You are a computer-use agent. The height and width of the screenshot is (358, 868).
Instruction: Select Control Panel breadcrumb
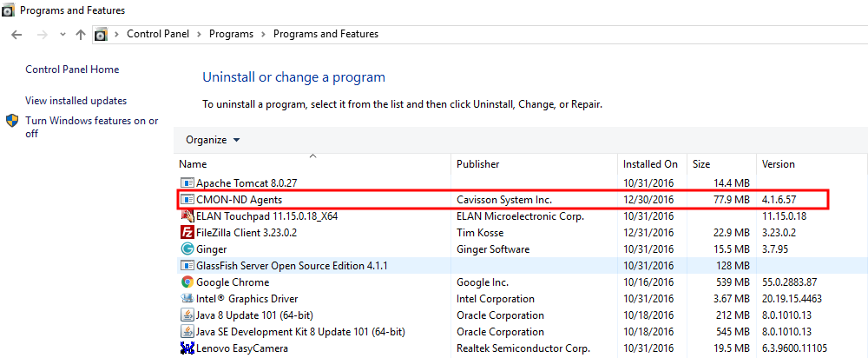(158, 34)
